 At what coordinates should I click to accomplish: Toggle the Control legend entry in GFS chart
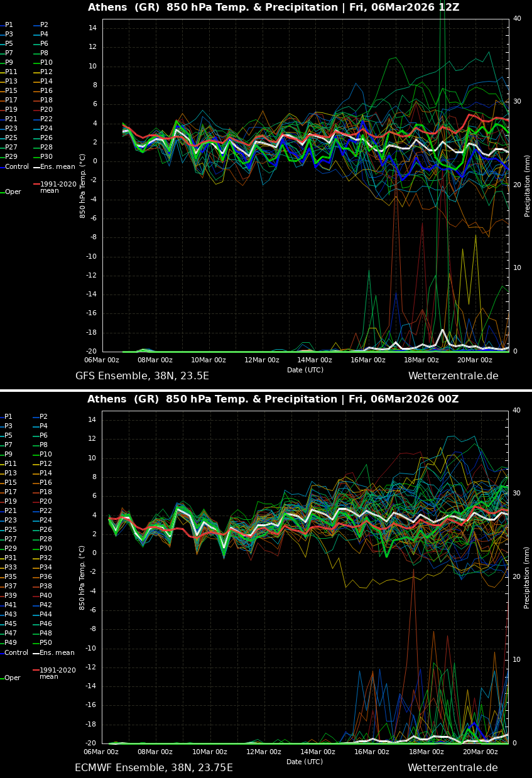click(16, 167)
